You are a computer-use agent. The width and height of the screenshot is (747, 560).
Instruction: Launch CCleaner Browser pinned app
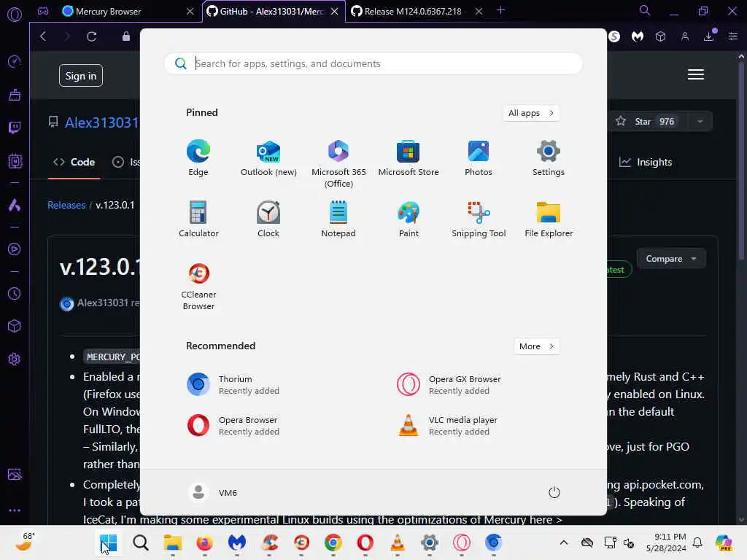[x=198, y=287]
